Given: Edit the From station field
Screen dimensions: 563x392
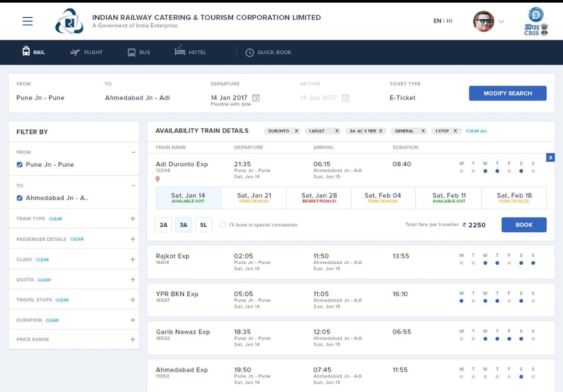Looking at the screenshot, I should tap(40, 97).
